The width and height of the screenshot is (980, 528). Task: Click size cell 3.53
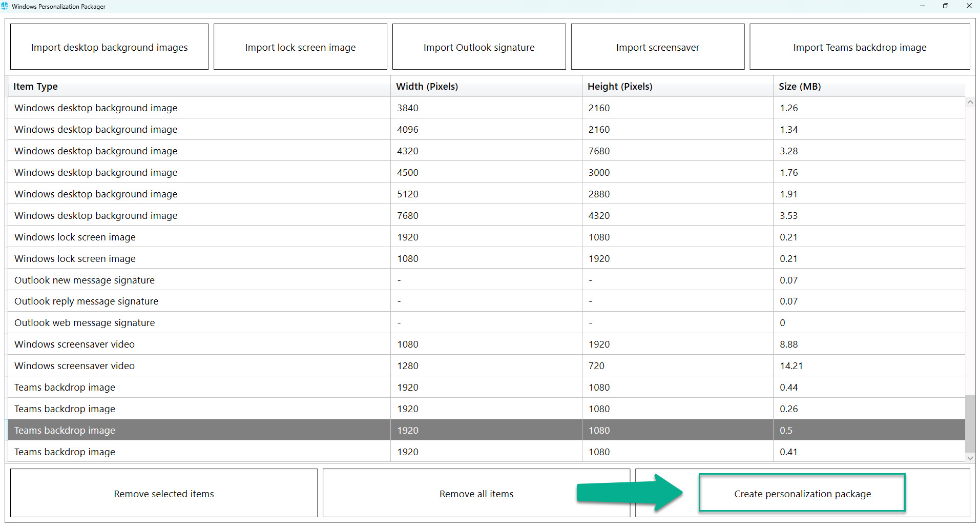pyautogui.click(x=869, y=215)
